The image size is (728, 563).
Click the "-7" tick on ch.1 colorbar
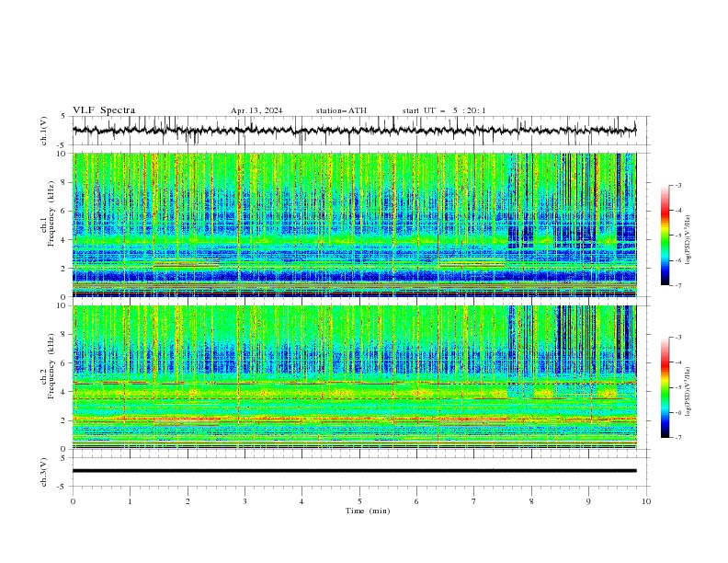tap(677, 285)
